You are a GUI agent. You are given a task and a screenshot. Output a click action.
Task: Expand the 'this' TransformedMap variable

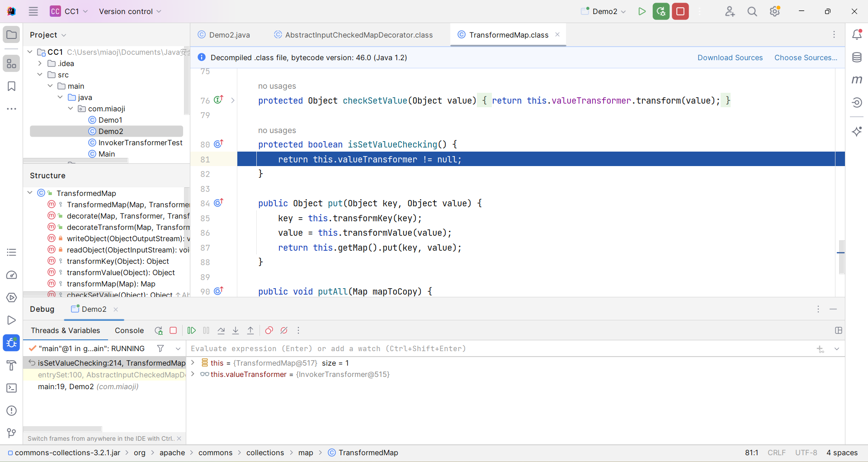(193, 363)
